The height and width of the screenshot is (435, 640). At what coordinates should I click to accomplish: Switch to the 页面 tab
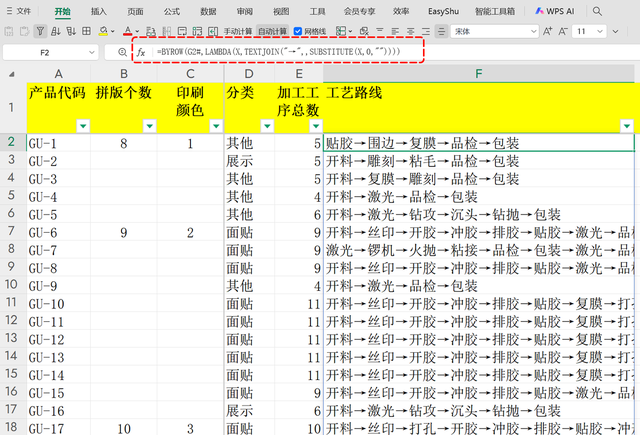pyautogui.click(x=135, y=11)
